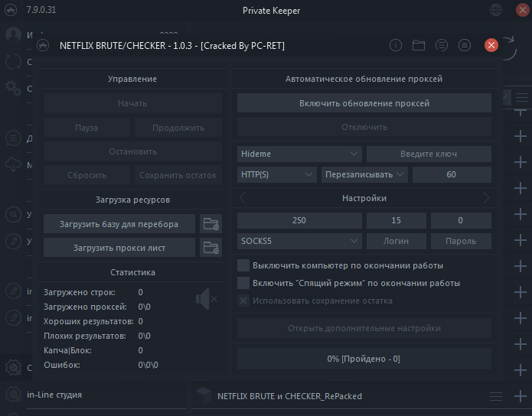Open the SOCKS5 proxy type dropdown
The image size is (532, 416).
[299, 241]
